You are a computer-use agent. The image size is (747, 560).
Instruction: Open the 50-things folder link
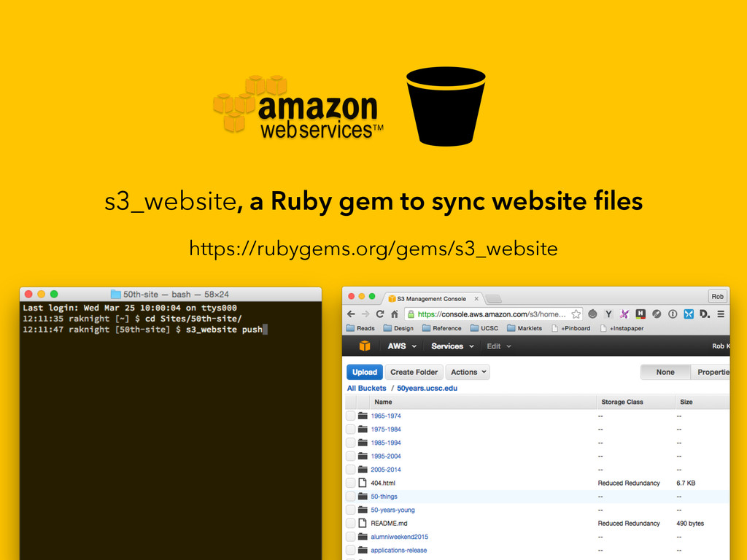point(384,496)
